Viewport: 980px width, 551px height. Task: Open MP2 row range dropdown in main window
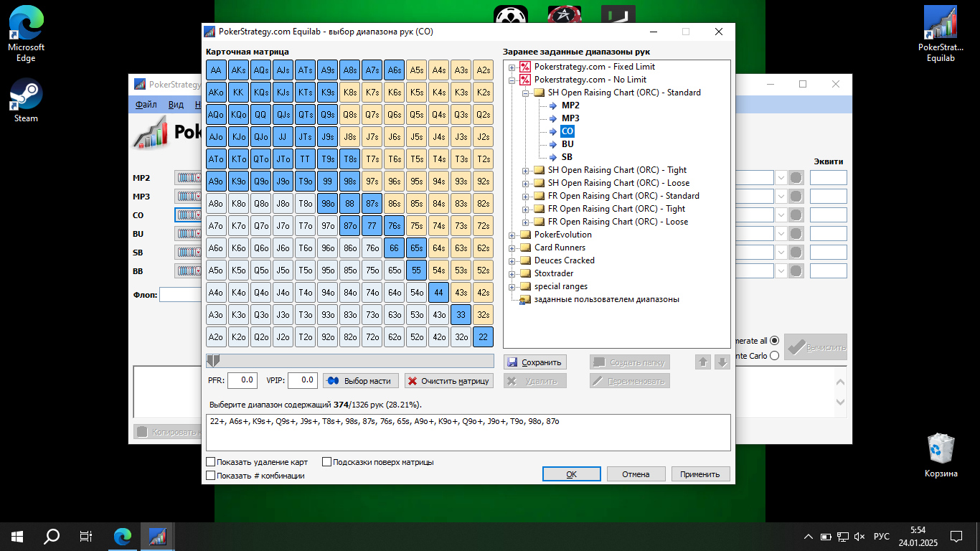tap(780, 178)
